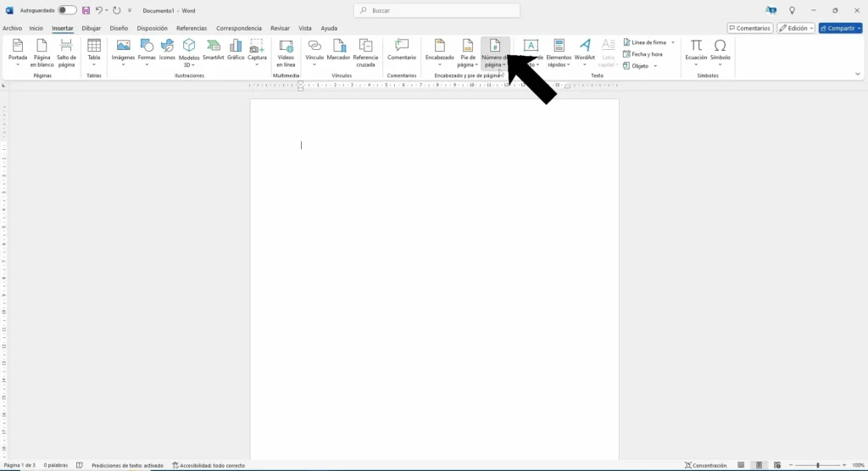Click the Undo (Deshacer) arrow icon
The image size is (868, 471).
coord(98,10)
